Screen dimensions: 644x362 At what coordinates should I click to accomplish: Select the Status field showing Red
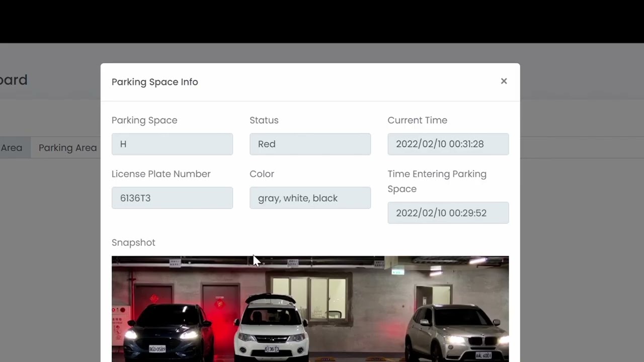pyautogui.click(x=310, y=144)
